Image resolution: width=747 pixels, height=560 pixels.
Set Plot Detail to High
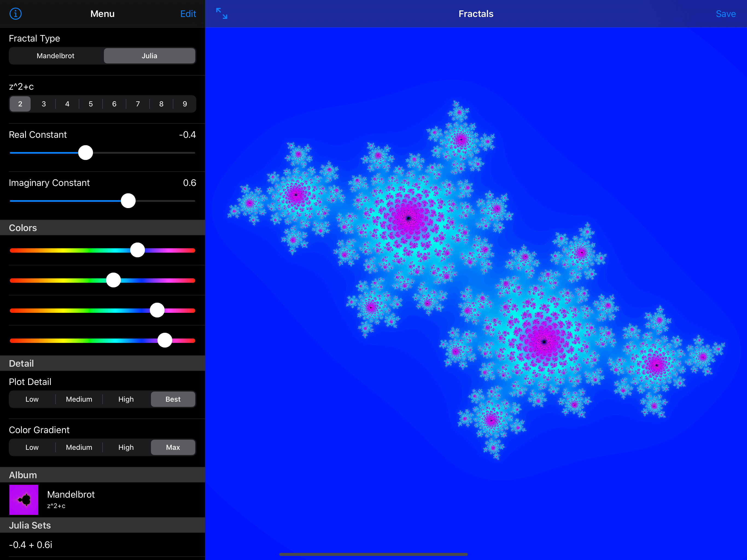click(126, 399)
